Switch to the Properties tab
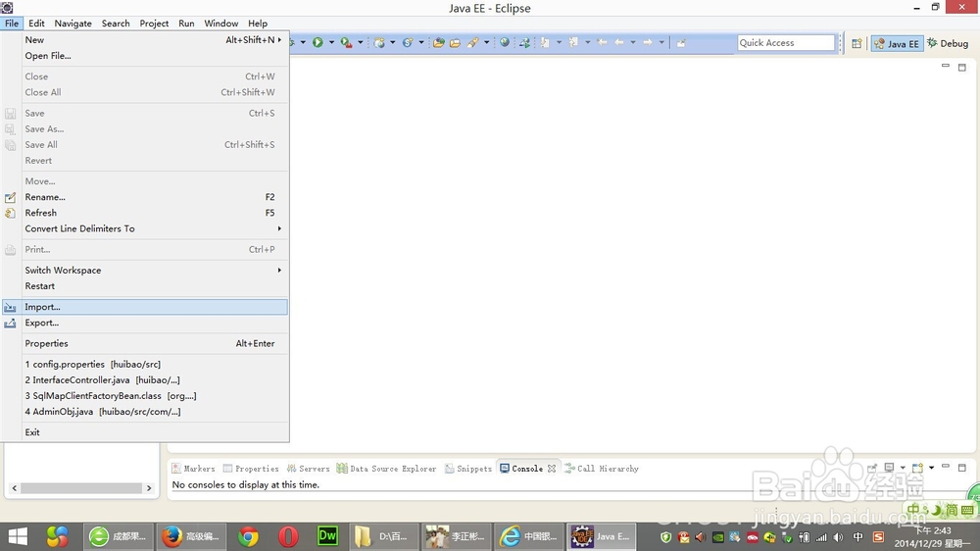This screenshot has width=980, height=551. (251, 469)
